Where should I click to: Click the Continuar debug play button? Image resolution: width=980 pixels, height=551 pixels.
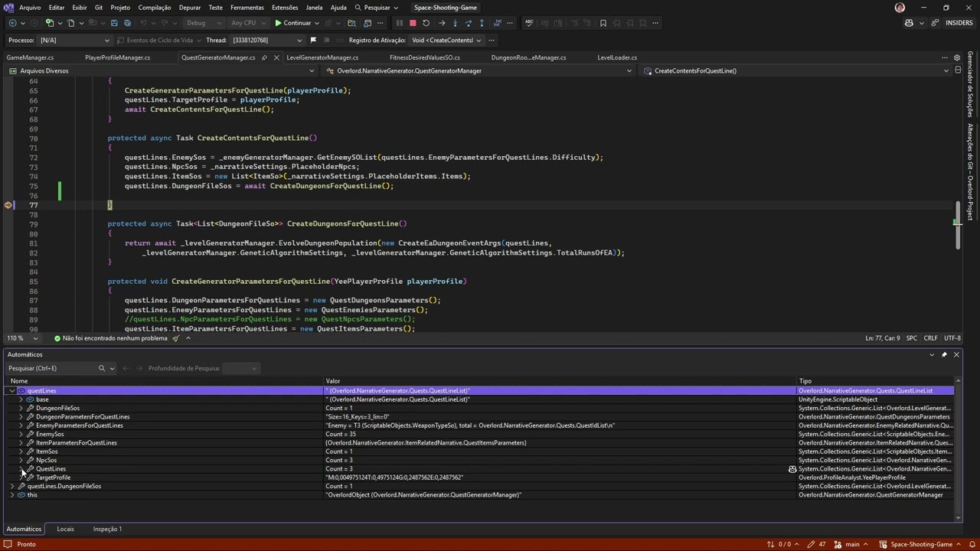pyautogui.click(x=293, y=23)
